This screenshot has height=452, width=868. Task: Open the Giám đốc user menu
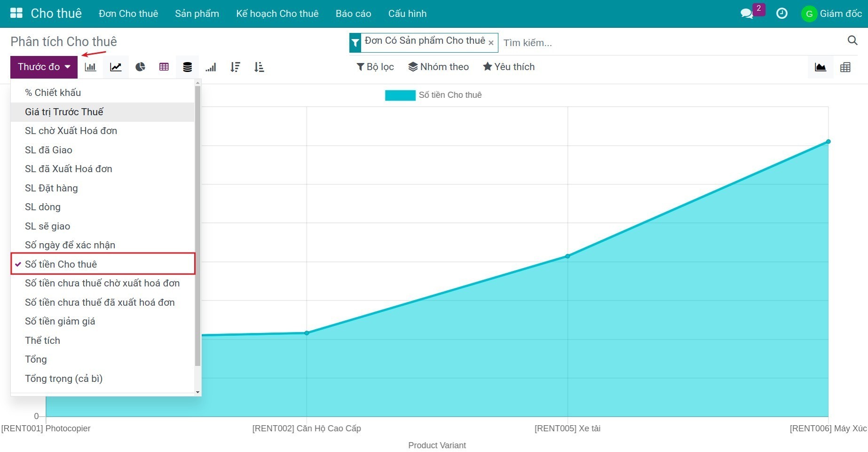pyautogui.click(x=831, y=14)
